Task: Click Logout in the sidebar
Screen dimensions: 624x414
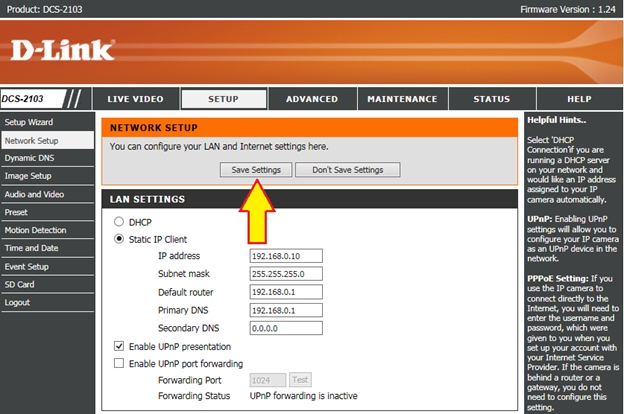Action: coord(17,302)
